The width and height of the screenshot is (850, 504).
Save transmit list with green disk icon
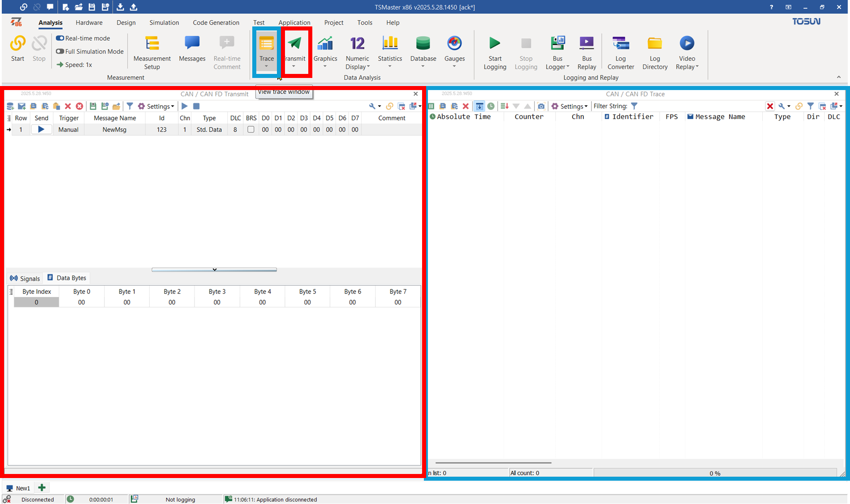[93, 106]
